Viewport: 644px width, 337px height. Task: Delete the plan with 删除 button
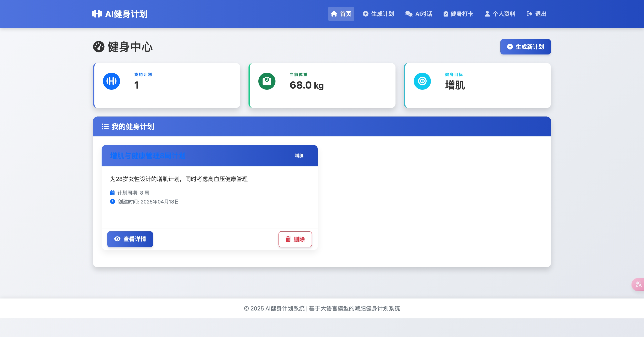coord(295,239)
